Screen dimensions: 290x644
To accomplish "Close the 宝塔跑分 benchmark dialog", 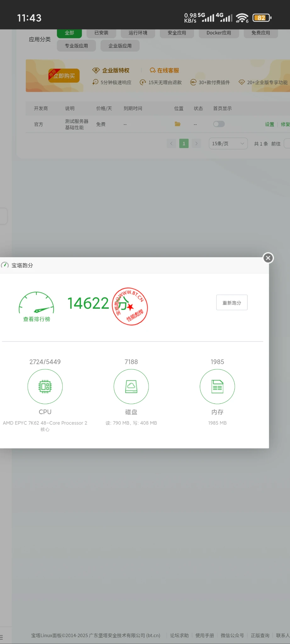I will (x=268, y=258).
